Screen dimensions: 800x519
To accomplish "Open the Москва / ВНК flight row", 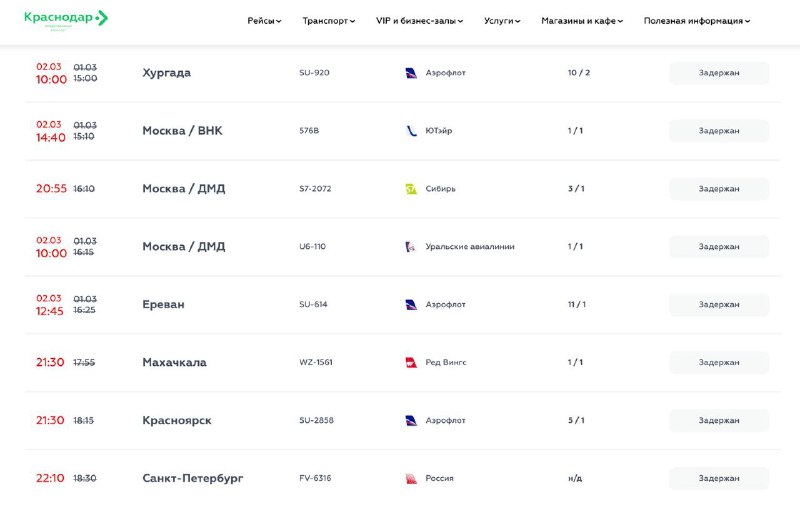I will point(182,131).
